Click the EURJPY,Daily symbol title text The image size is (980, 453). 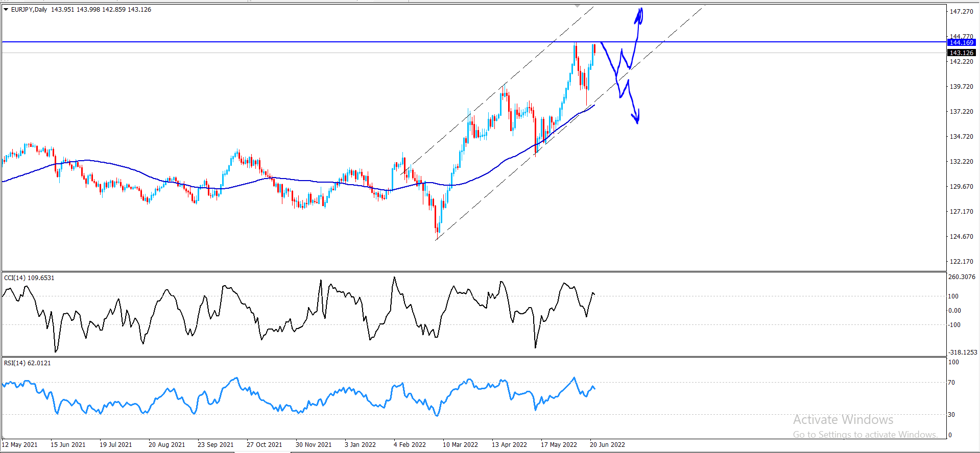[29, 10]
